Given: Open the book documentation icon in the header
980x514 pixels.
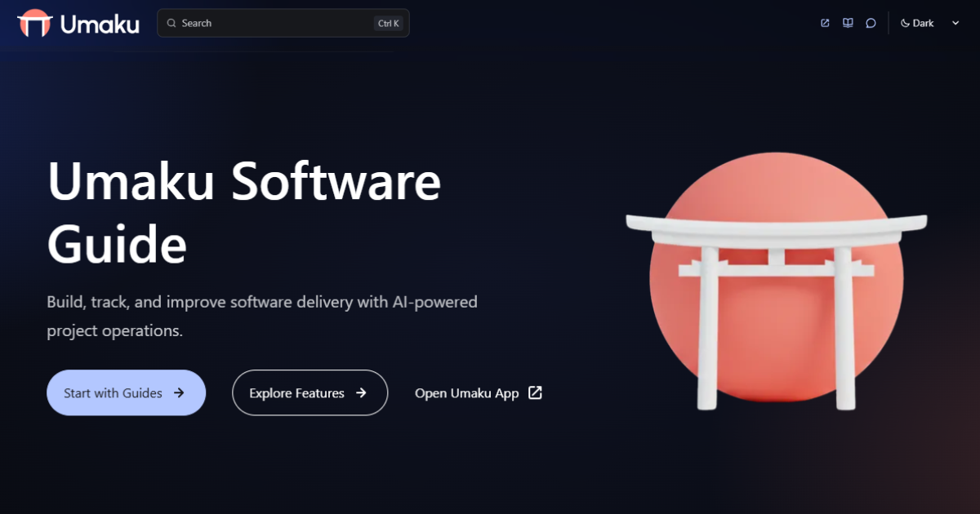Looking at the screenshot, I should point(848,23).
